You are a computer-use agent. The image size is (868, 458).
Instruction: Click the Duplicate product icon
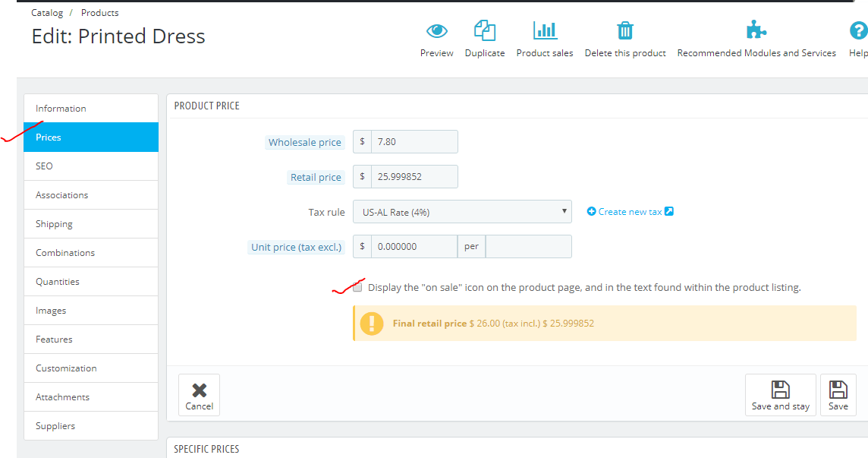point(485,30)
